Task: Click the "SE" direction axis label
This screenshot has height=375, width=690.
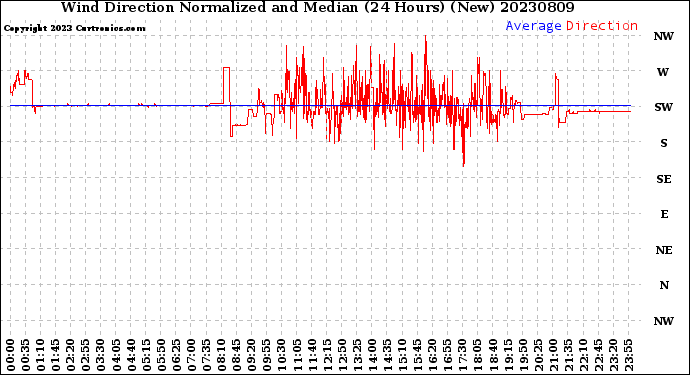Action: coord(664,179)
